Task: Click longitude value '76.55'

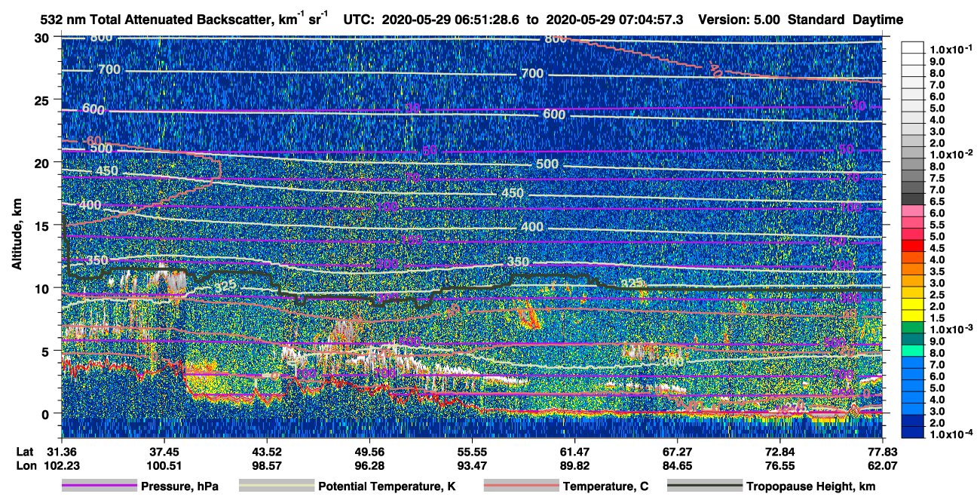Action: 780,465
